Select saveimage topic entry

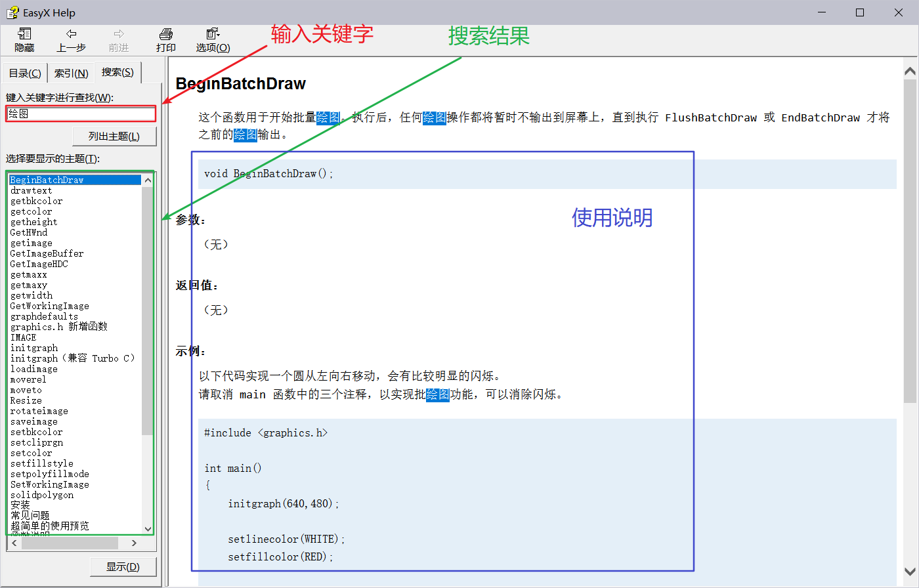33,421
